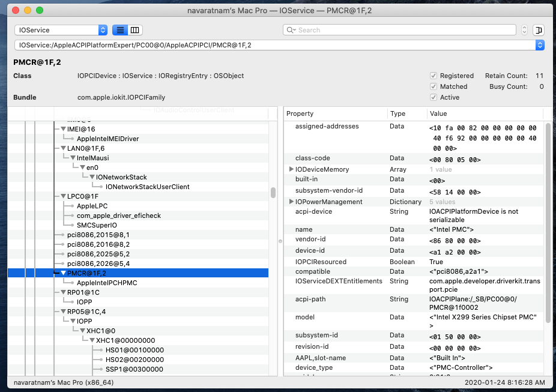Select com_apple_driver_eficheck entry

(119, 216)
